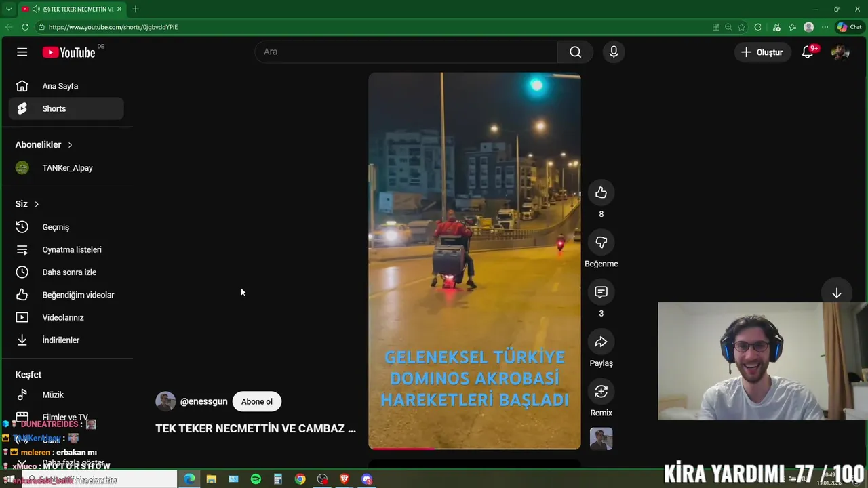Open Oynatma listeleri
Screen dimensions: 868x488
pos(66,249)
